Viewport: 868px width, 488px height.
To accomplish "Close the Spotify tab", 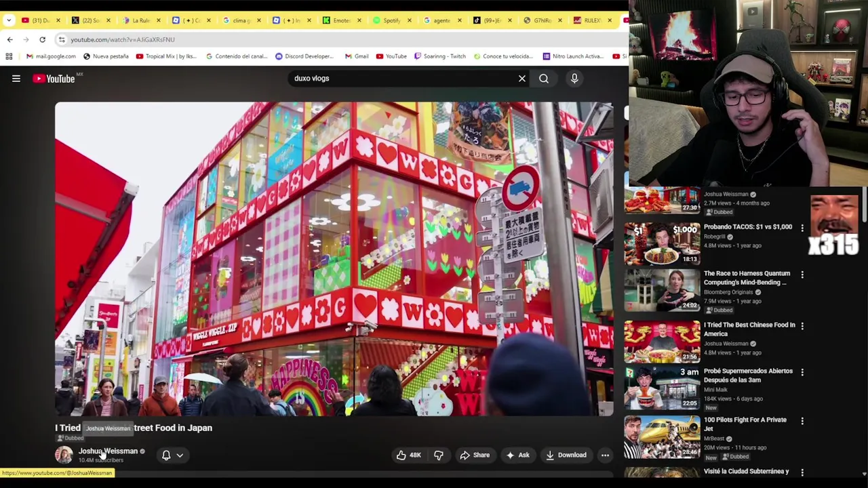I will tap(409, 20).
